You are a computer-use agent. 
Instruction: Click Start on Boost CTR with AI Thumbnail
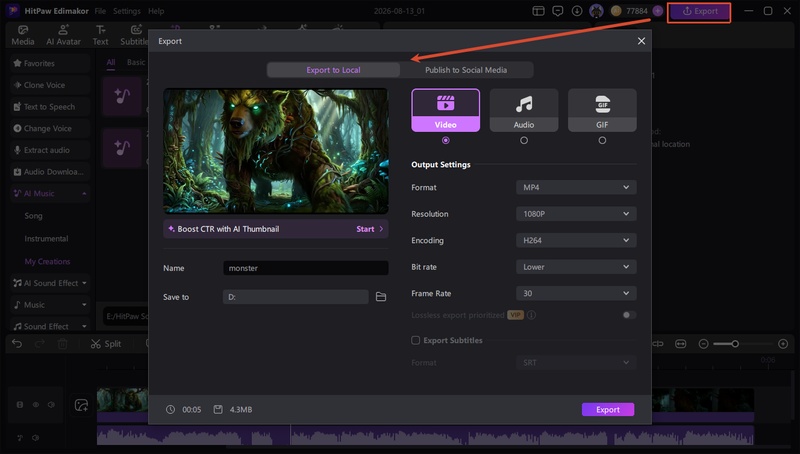coord(369,229)
